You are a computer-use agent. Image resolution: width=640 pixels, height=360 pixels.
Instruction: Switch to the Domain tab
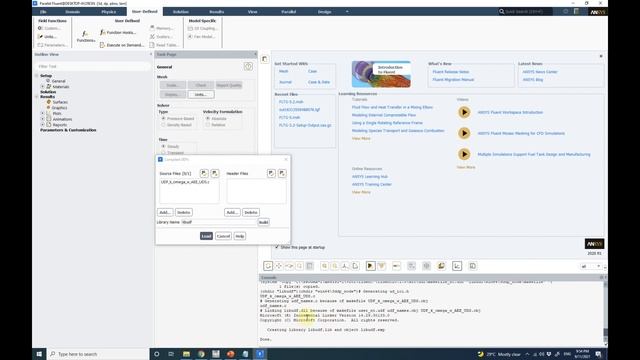coord(73,12)
